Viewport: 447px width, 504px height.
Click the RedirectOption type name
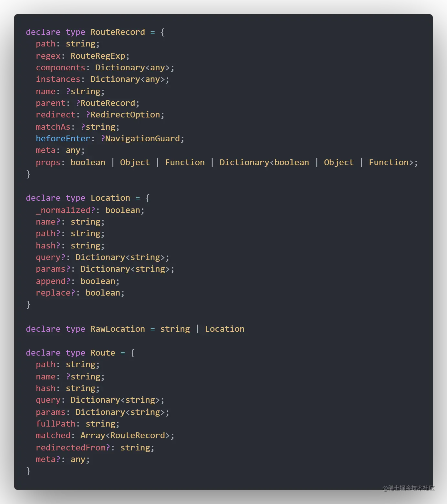click(125, 115)
